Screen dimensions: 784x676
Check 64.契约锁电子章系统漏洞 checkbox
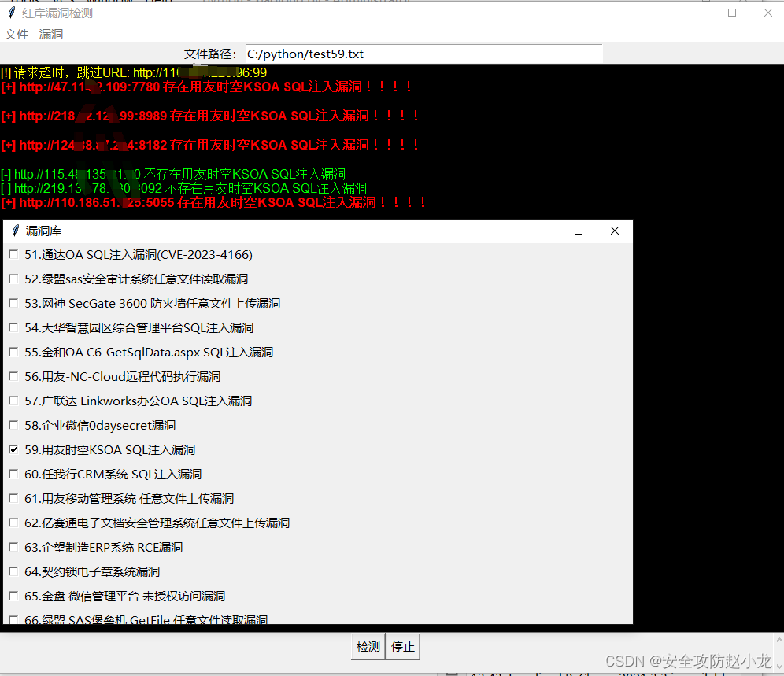[13, 571]
